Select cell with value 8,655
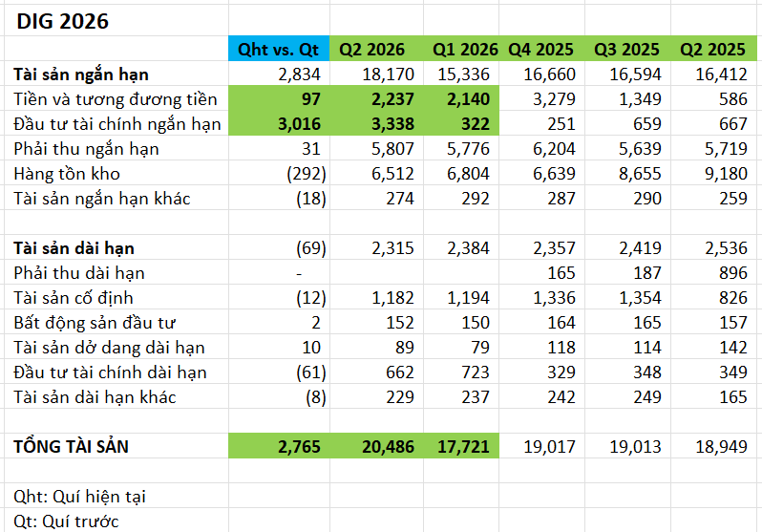Viewport: 762px width, 532px height. (628, 173)
